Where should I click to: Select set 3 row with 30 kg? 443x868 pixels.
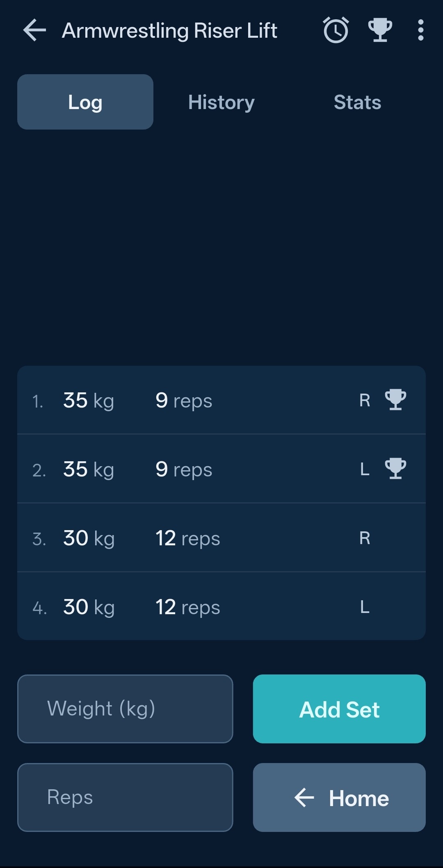[x=185, y=538]
